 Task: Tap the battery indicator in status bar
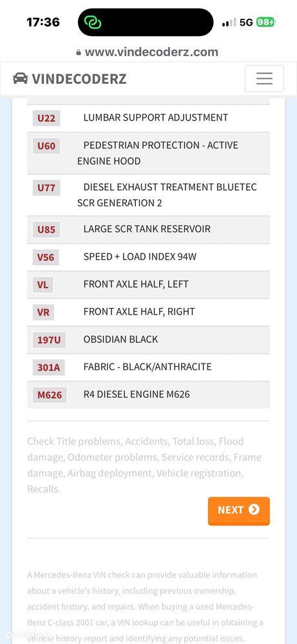pos(266,22)
